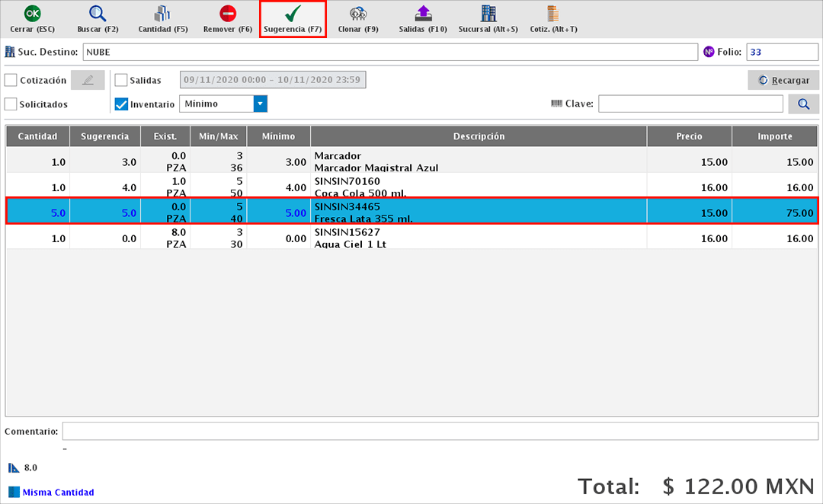Apply Sugerencia (F7) checkmark tool

293,19
